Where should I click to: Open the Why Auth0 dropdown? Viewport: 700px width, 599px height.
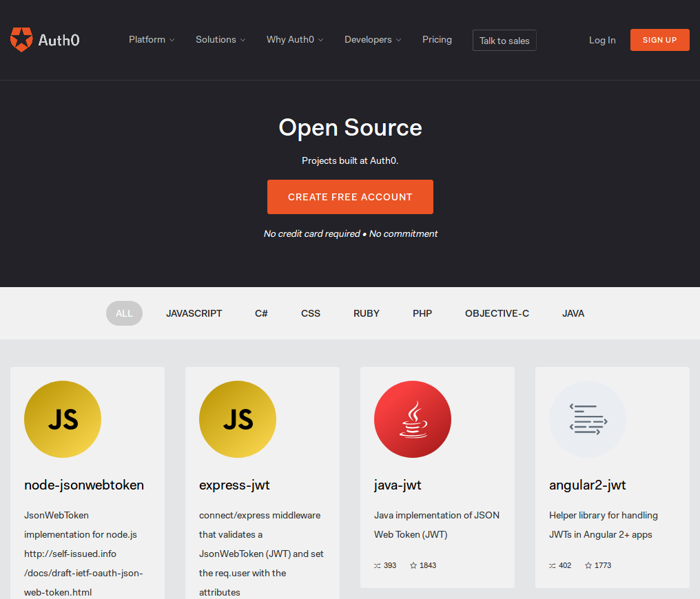pyautogui.click(x=295, y=40)
